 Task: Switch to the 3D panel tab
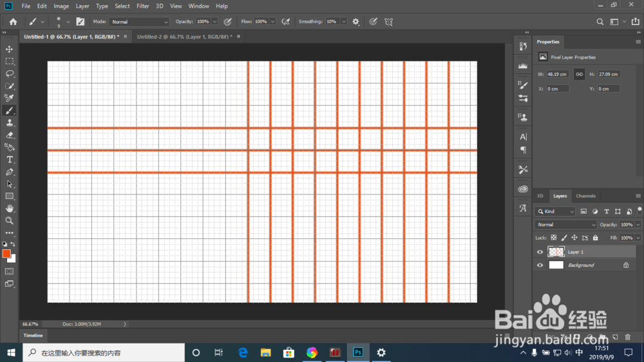[540, 196]
